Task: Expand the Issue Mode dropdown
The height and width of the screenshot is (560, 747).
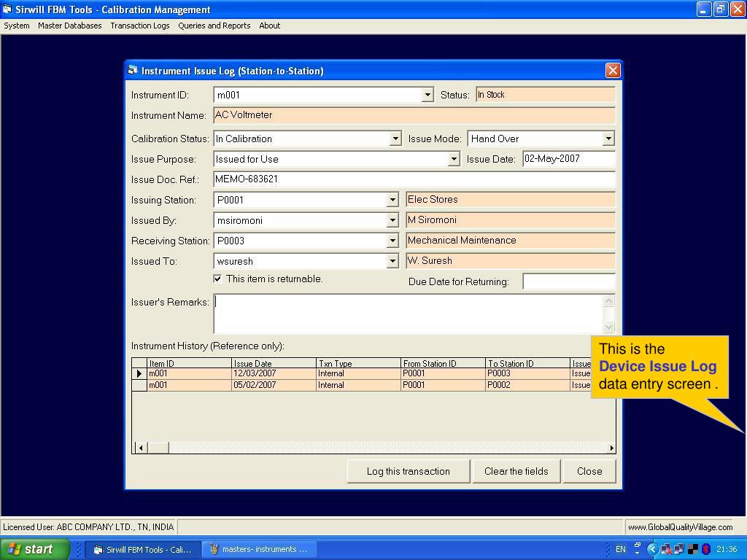Action: coord(608,139)
